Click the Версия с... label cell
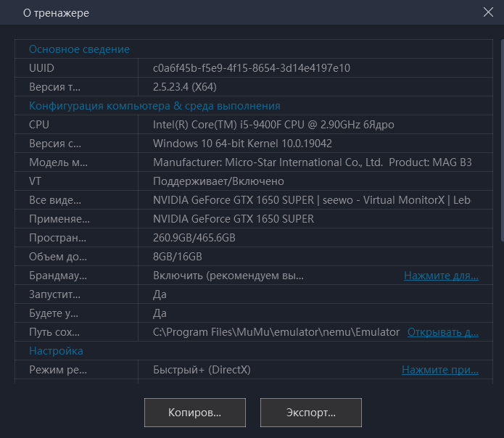The image size is (504, 438). point(76,144)
